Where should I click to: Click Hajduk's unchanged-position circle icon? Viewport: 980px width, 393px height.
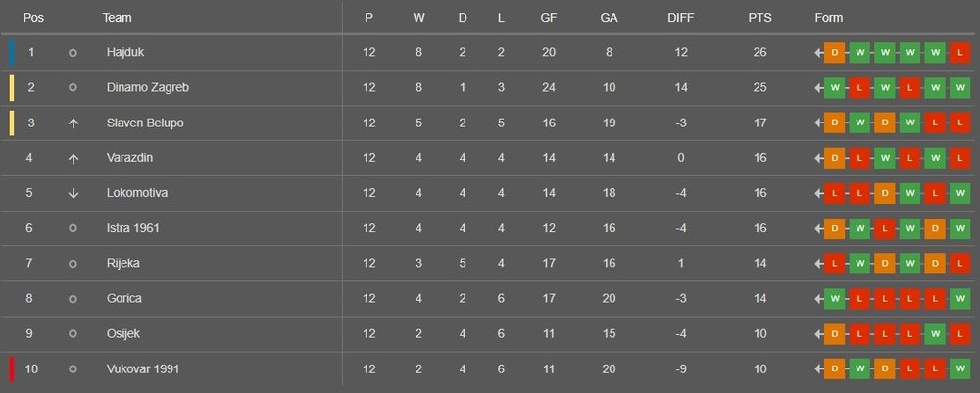[x=73, y=52]
